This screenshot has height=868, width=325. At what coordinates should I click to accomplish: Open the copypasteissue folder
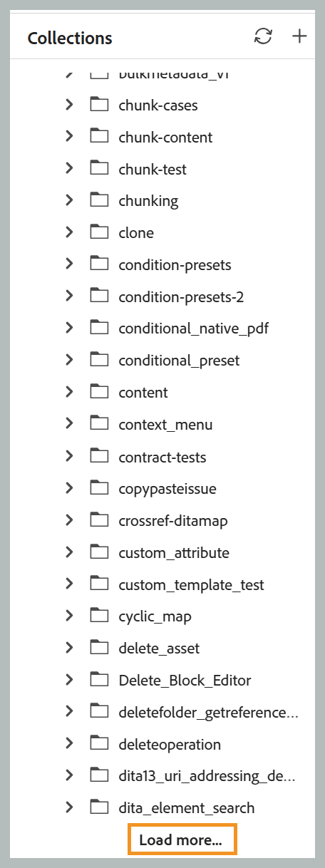click(167, 488)
